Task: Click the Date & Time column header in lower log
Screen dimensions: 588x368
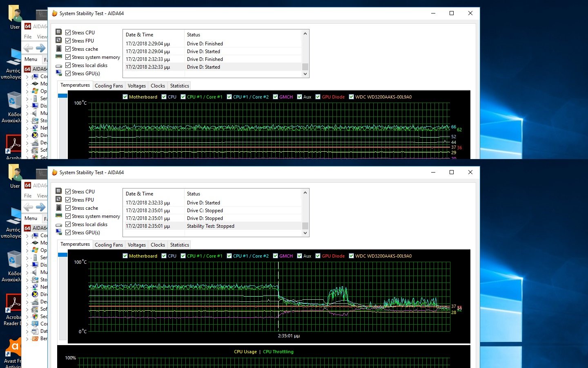Action: (x=154, y=194)
